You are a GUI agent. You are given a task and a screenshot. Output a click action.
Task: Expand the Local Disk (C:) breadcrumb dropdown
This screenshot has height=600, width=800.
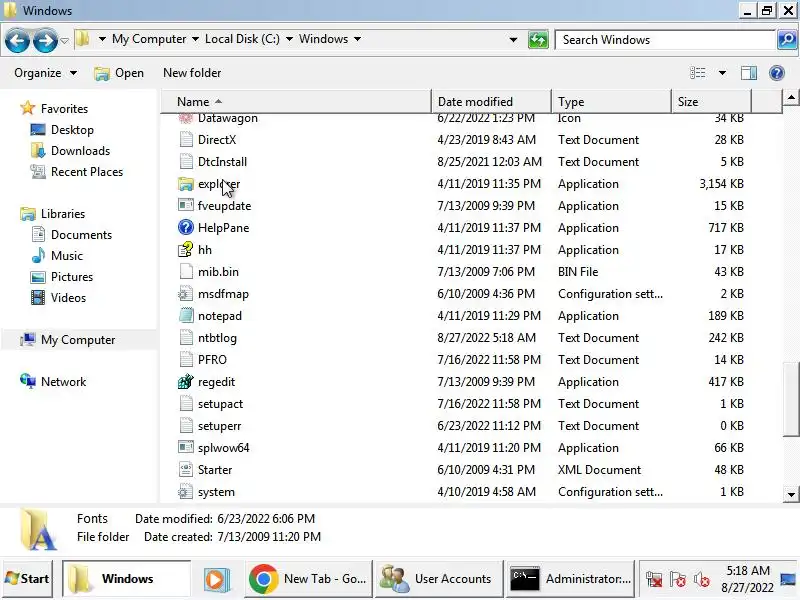(289, 39)
